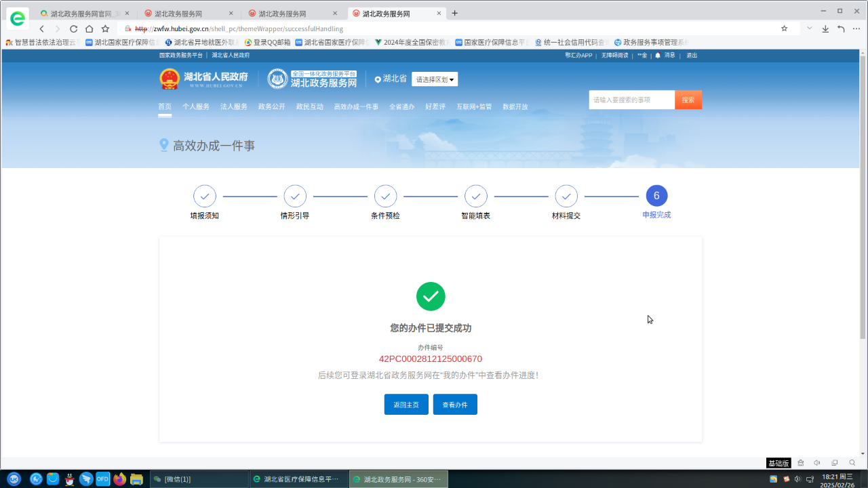868x488 pixels.
Task: Click the browser back arrow
Action: click(42, 28)
